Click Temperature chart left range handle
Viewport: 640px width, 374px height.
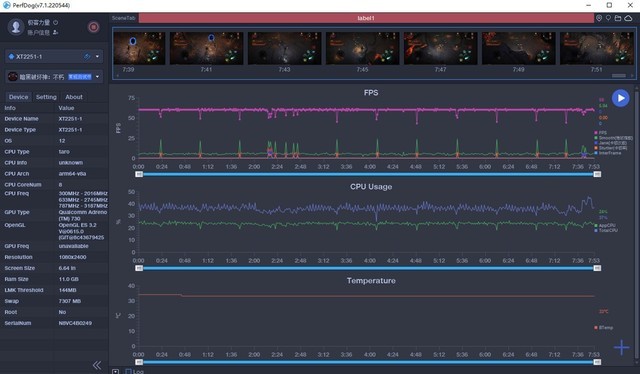(139, 362)
